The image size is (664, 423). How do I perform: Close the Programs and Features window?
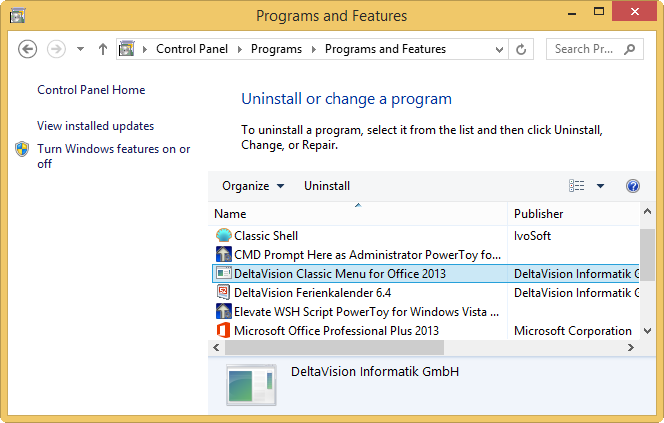pos(634,12)
